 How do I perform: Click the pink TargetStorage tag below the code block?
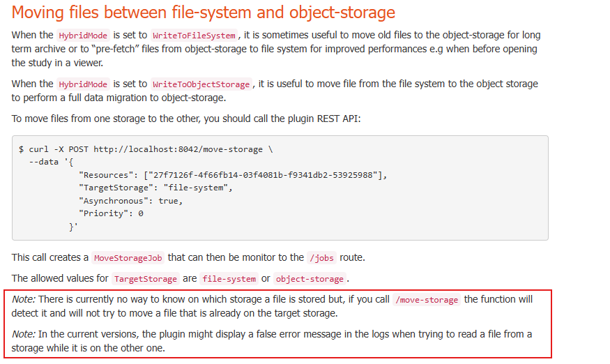pos(145,279)
